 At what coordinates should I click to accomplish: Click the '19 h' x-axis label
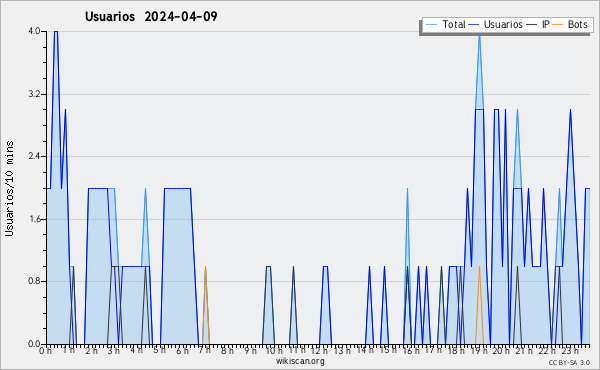[479, 351]
